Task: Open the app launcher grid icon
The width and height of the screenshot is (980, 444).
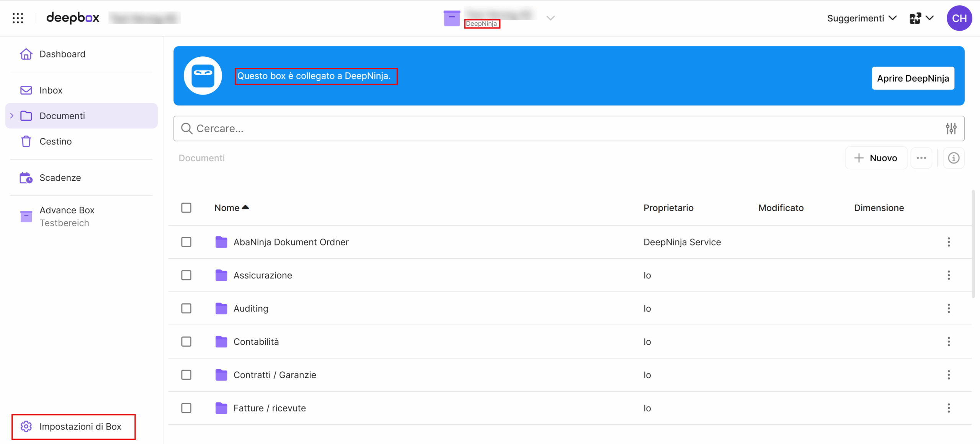Action: 18,18
